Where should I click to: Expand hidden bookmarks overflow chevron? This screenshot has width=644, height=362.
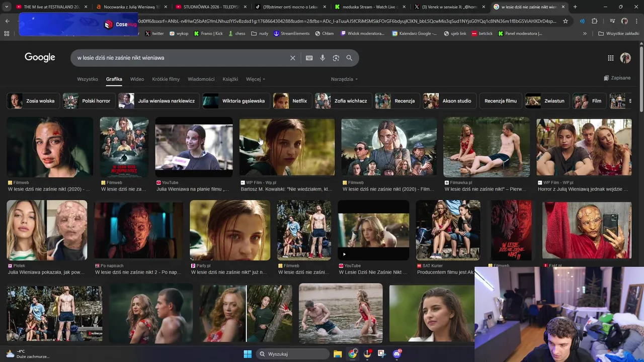coord(585,33)
